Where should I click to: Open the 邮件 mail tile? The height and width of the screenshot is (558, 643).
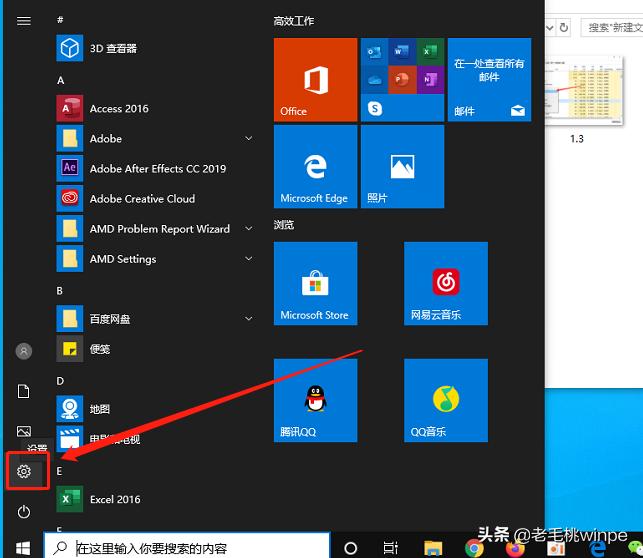(489, 80)
